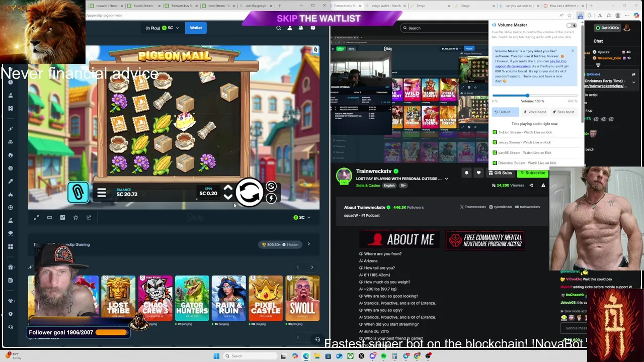Switch to Trainwreckstv browser tab in left window
Image resolution: width=644 pixels, height=362 pixels.
pyautogui.click(x=182, y=6)
